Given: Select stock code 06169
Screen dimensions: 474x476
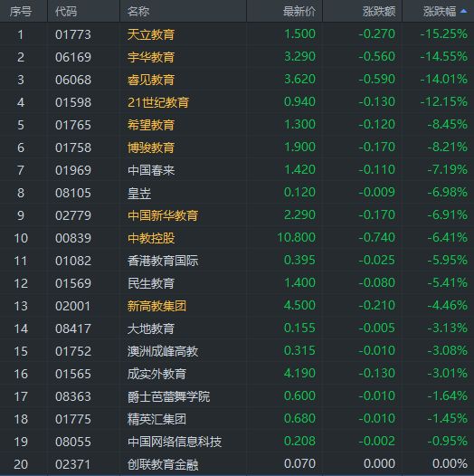Looking at the screenshot, I should [73, 57].
